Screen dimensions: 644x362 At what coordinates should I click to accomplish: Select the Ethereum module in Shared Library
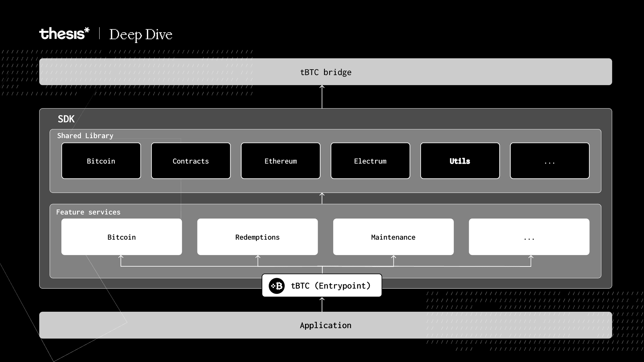[x=280, y=161]
